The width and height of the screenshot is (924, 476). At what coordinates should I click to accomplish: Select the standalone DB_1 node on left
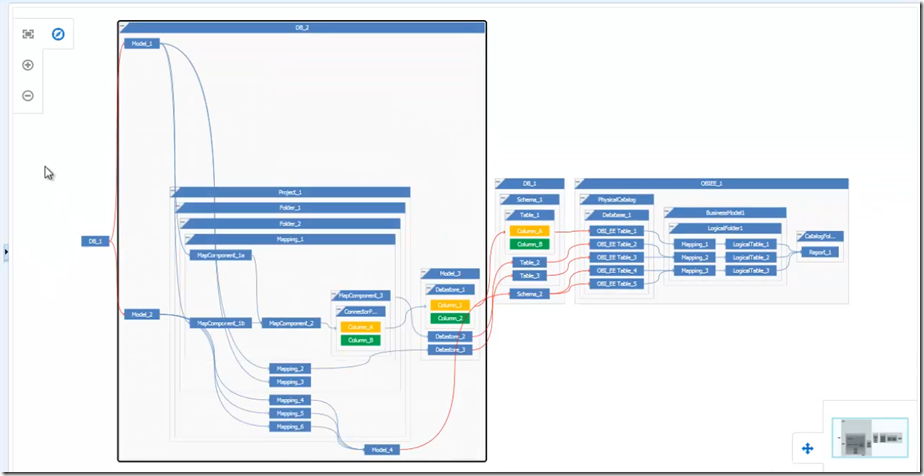pyautogui.click(x=95, y=241)
